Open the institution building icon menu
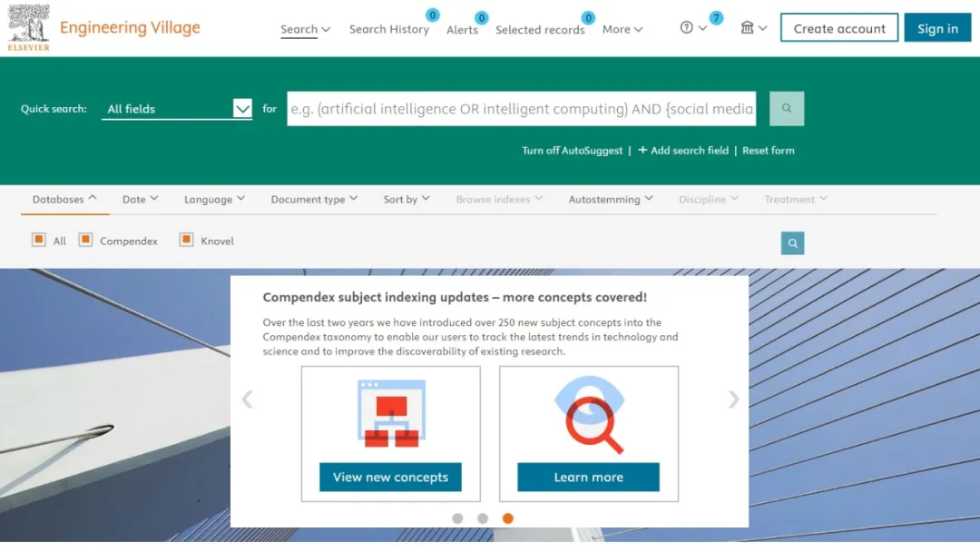 coord(754,27)
